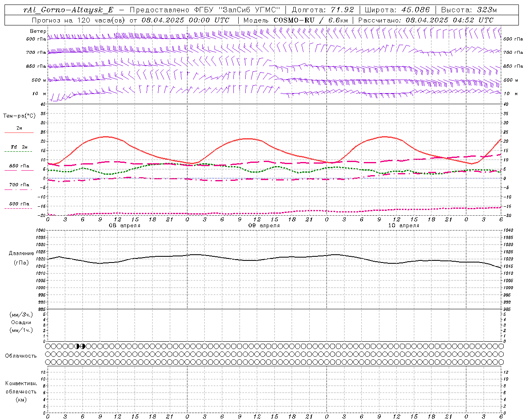The width and height of the screenshot is (525, 420).
Task: Click the Ветер wind panel label
Action: click(x=38, y=31)
